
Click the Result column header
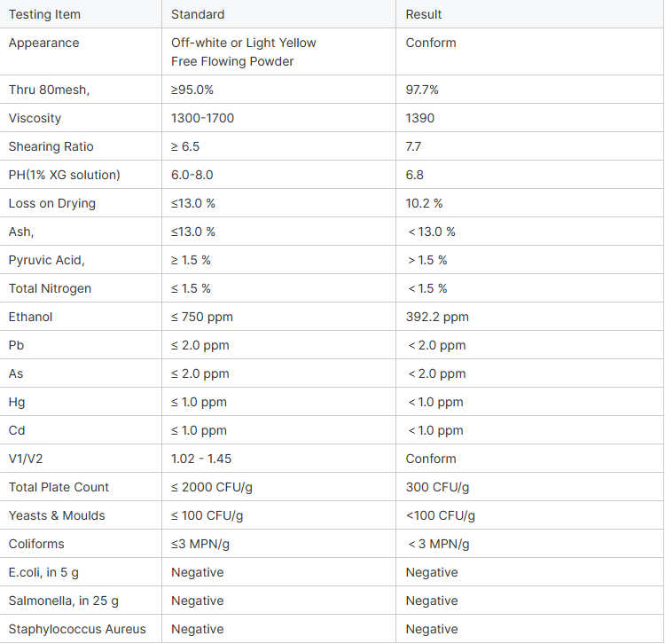click(x=424, y=14)
